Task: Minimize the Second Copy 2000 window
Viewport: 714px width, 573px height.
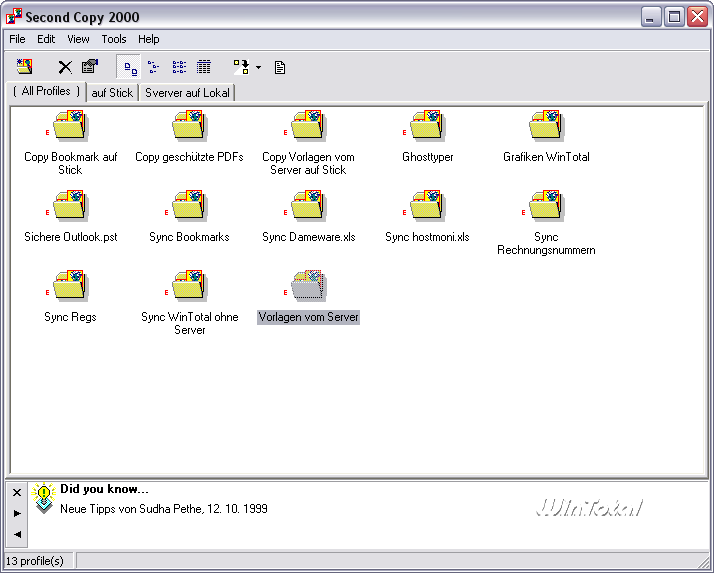Action: 651,17
